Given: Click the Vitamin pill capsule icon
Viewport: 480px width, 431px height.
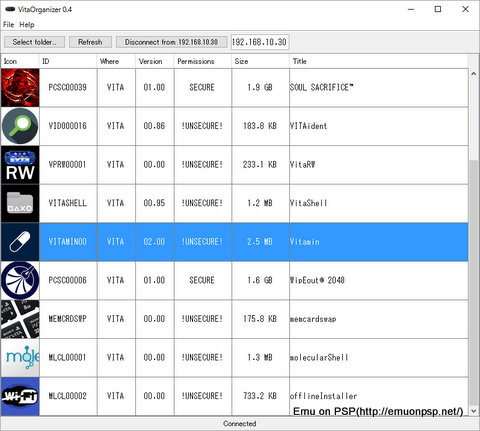Looking at the screenshot, I should pos(20,242).
